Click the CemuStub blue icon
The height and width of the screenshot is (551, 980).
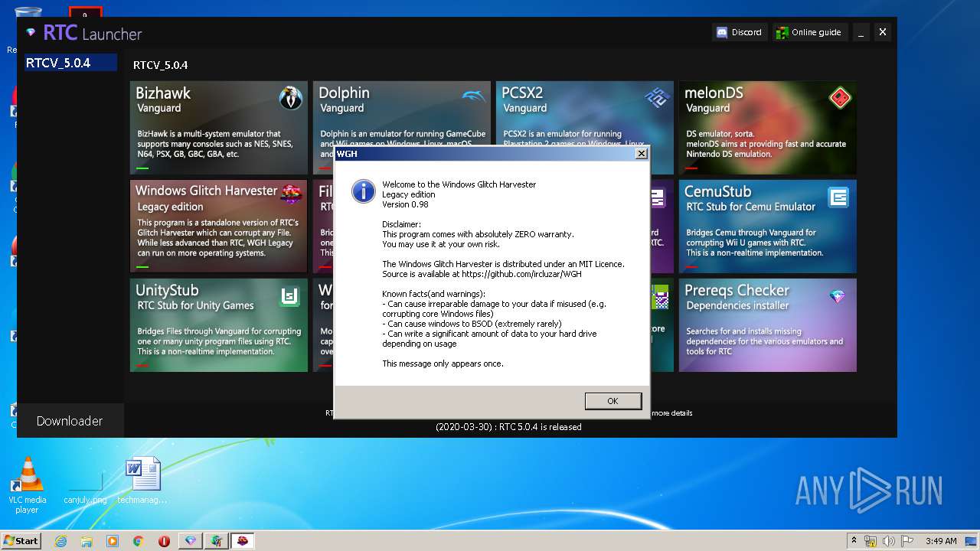[x=838, y=197]
